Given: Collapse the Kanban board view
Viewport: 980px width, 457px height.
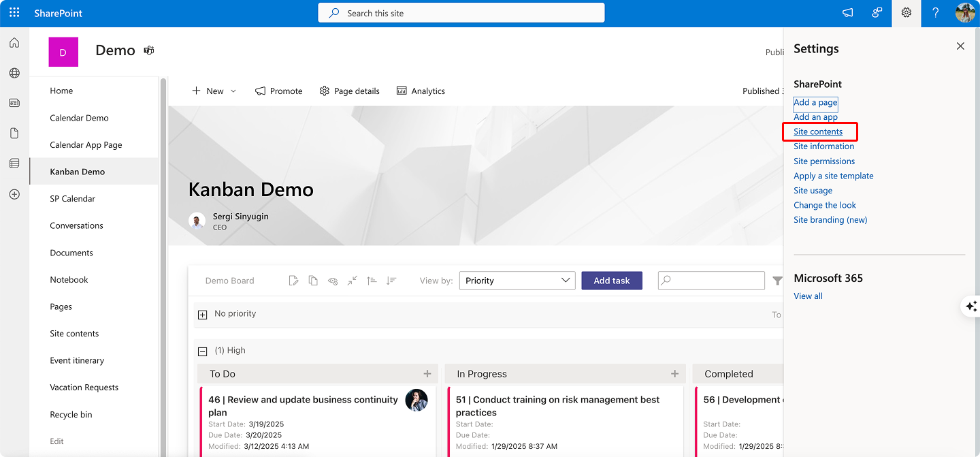Looking at the screenshot, I should click(352, 281).
